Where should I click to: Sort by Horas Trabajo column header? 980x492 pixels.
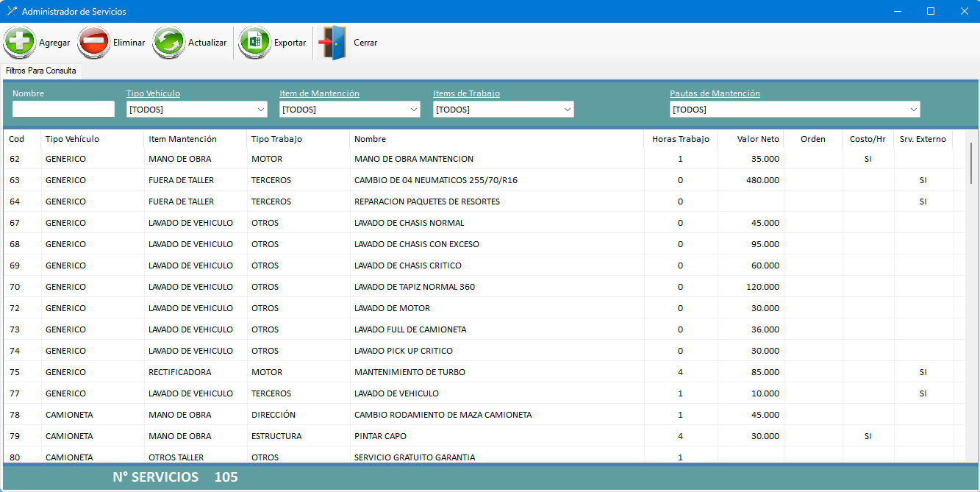point(681,139)
